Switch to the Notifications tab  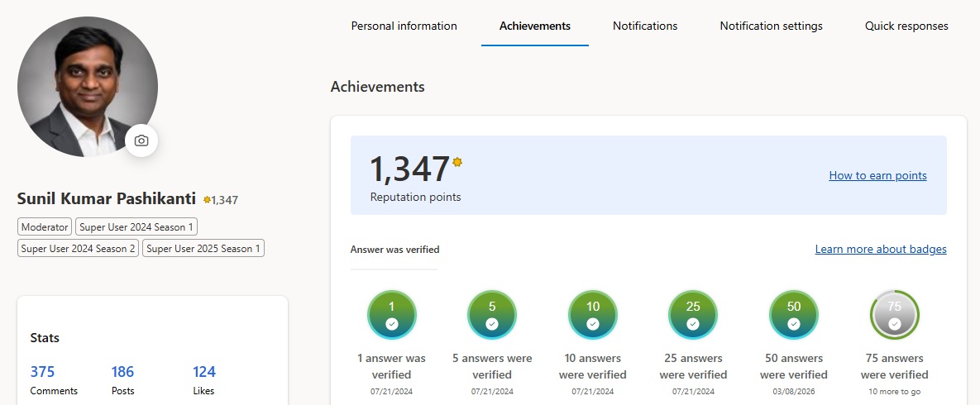click(645, 26)
